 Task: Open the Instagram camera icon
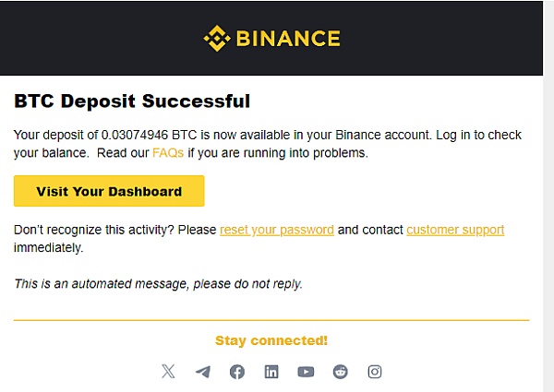click(375, 372)
